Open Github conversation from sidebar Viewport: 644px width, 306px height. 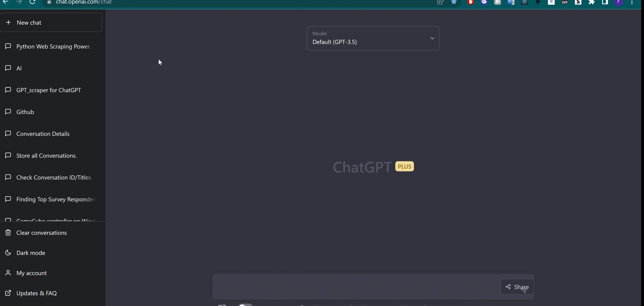[x=25, y=112]
